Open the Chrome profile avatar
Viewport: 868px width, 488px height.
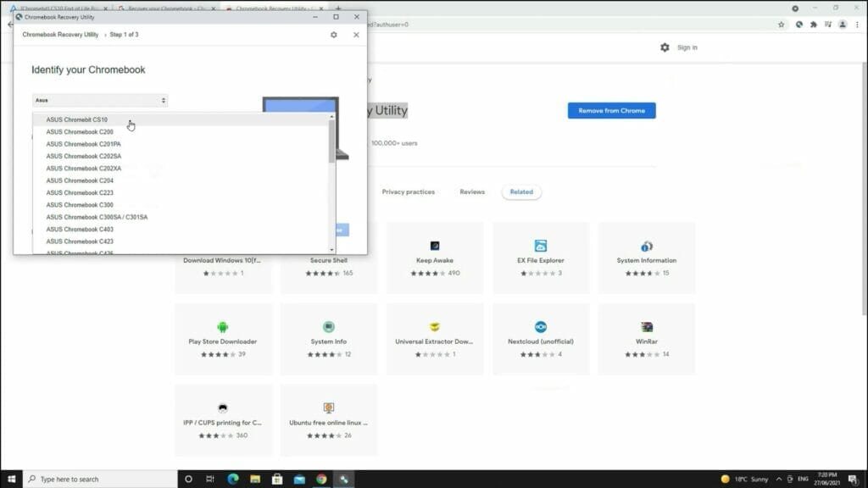pos(840,25)
